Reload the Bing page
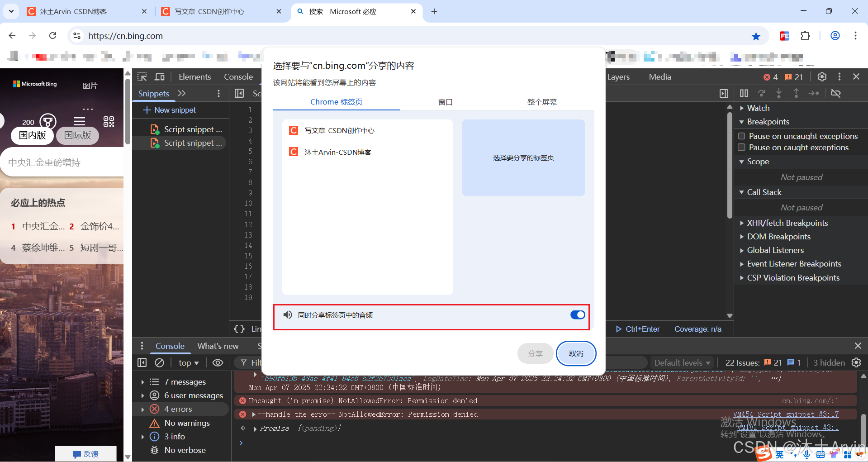Screen dimensions: 868x462 click(x=53, y=36)
